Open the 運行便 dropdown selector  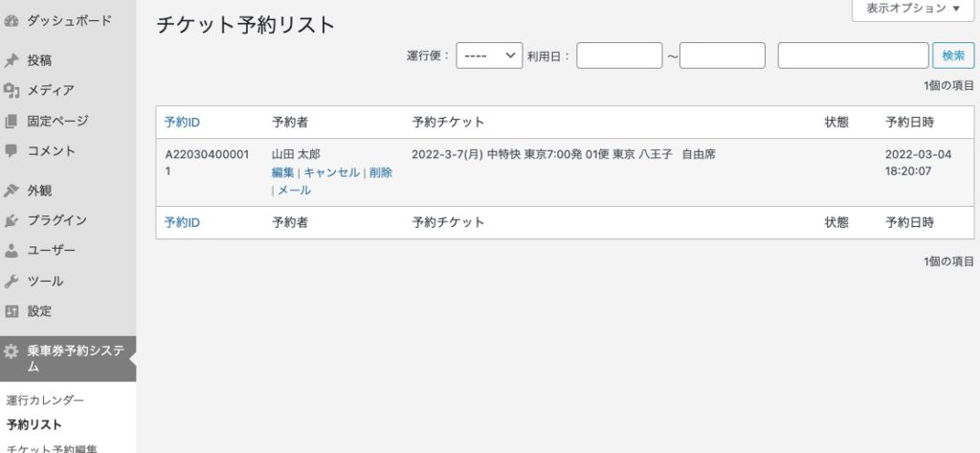(488, 56)
